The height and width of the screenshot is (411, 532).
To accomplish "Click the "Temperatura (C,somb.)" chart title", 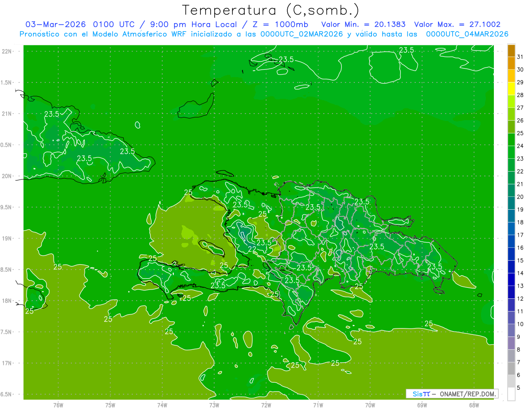I will 271,10.
